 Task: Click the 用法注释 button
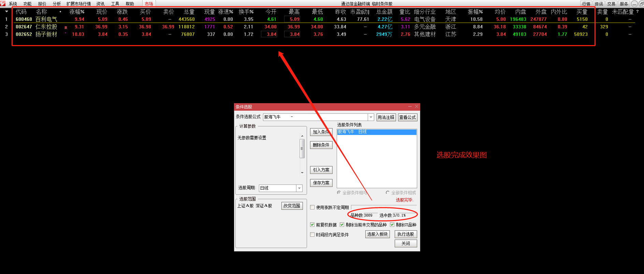coord(386,117)
